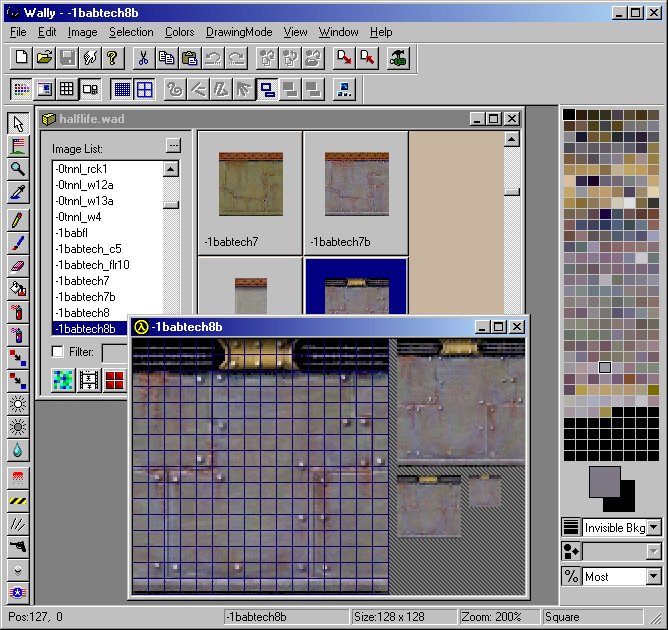The width and height of the screenshot is (668, 630).
Task: Select the Lighten sun tool
Action: pos(18,404)
